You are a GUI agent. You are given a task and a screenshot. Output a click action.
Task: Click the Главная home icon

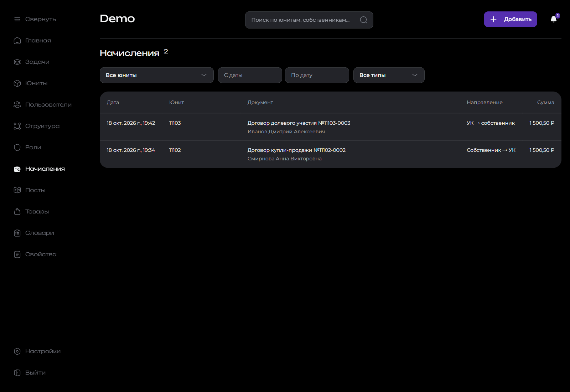(x=17, y=41)
